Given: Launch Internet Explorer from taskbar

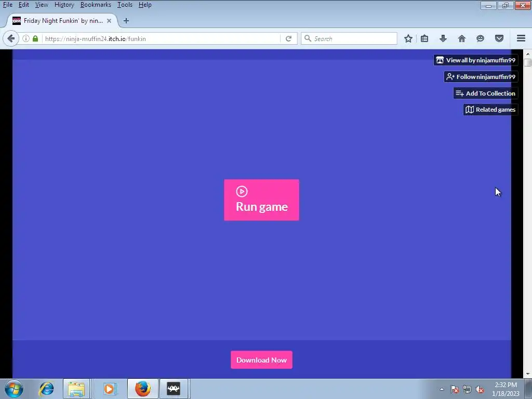Looking at the screenshot, I should (46, 389).
